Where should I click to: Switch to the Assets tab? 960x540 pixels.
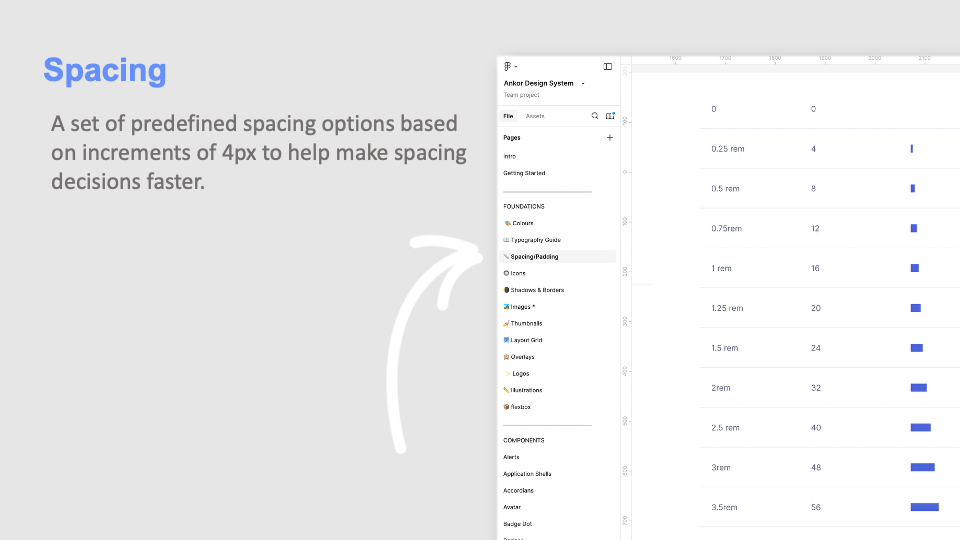pos(535,116)
